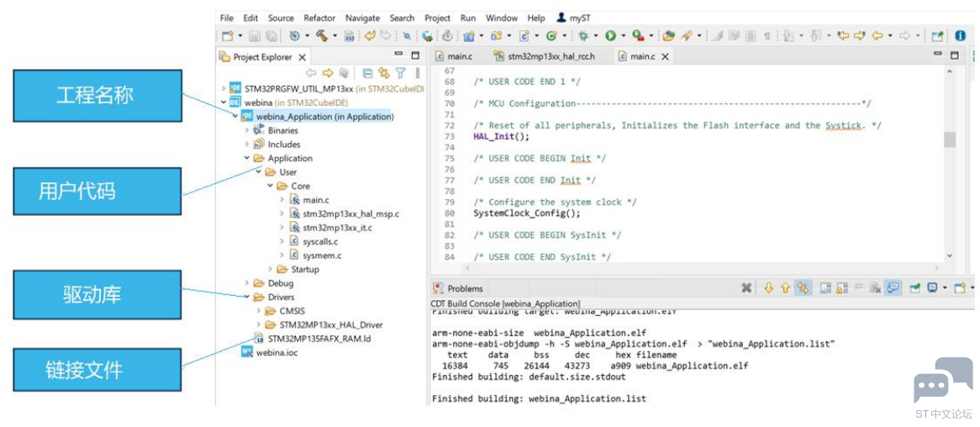980x427 pixels.
Task: Click the green Run button icon
Action: pos(610,36)
